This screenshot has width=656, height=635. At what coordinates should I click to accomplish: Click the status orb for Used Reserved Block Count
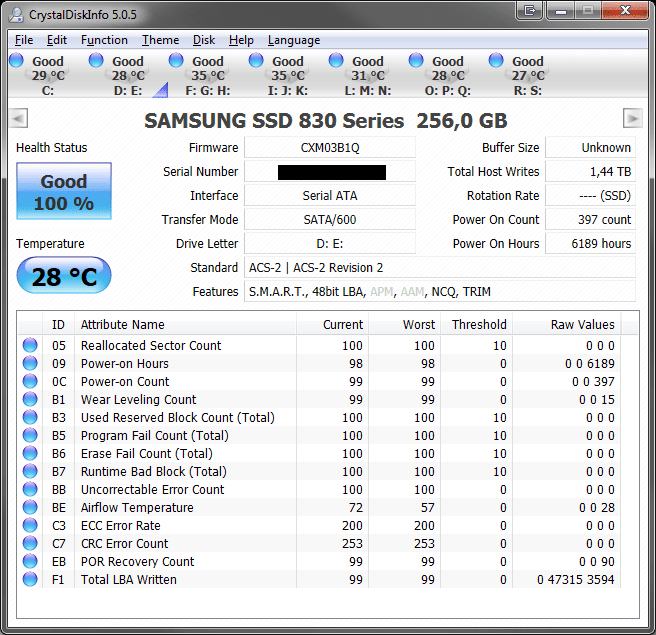tap(30, 417)
